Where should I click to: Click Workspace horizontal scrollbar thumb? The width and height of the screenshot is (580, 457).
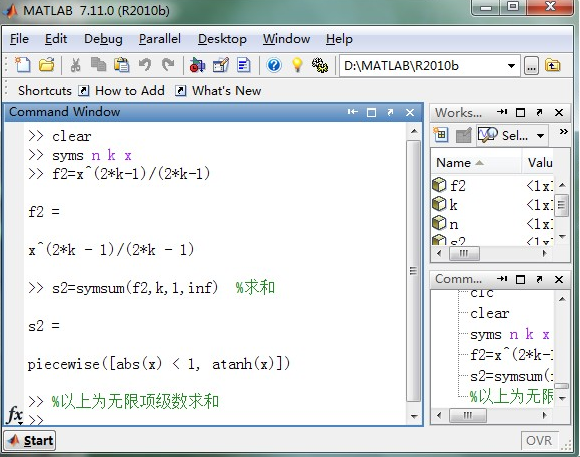point(464,253)
